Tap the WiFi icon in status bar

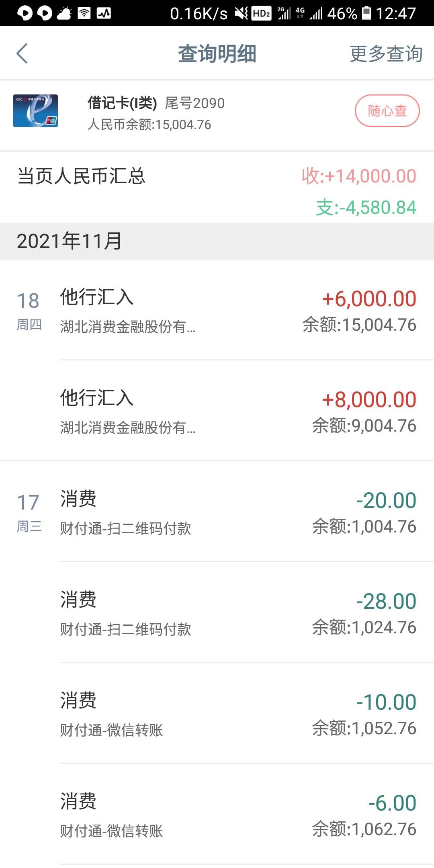84,13
